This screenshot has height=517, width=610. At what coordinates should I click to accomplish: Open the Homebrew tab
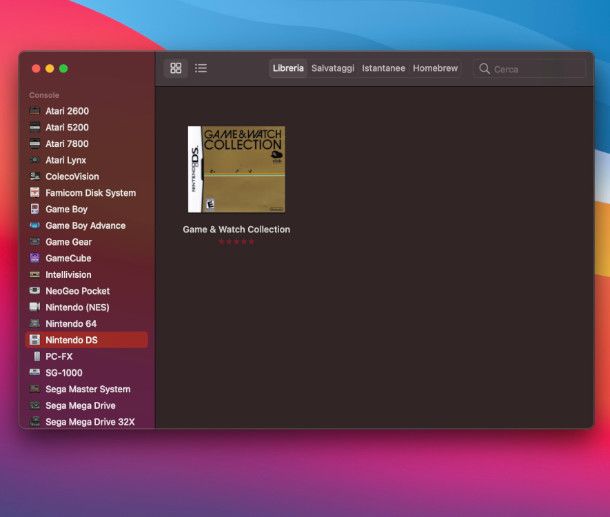coord(435,68)
